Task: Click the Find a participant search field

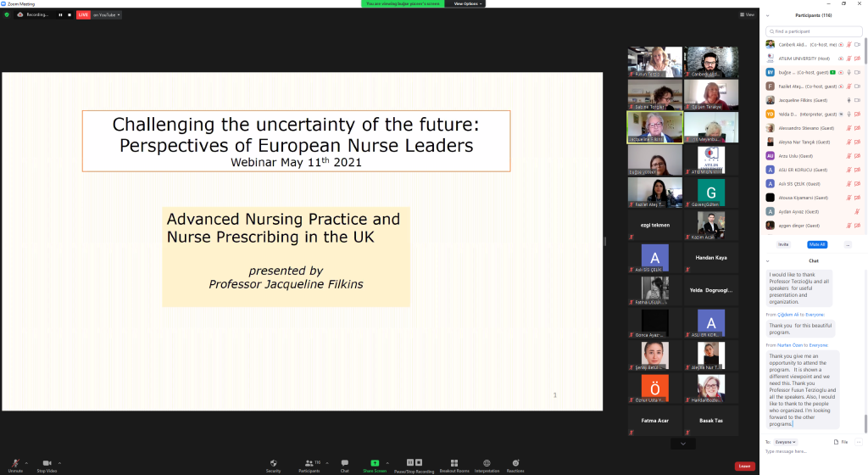Action: (x=814, y=31)
